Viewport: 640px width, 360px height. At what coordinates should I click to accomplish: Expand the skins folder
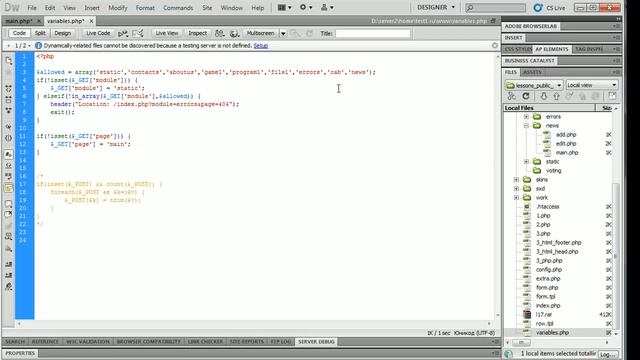516,180
